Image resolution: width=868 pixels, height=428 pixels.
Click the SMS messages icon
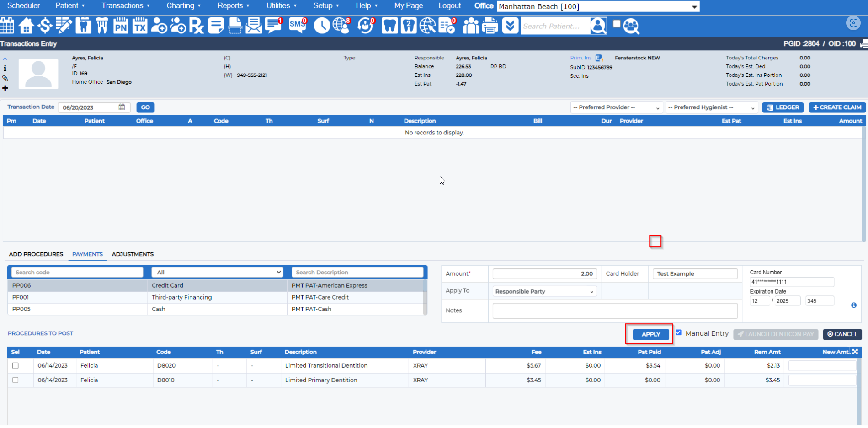click(x=298, y=26)
